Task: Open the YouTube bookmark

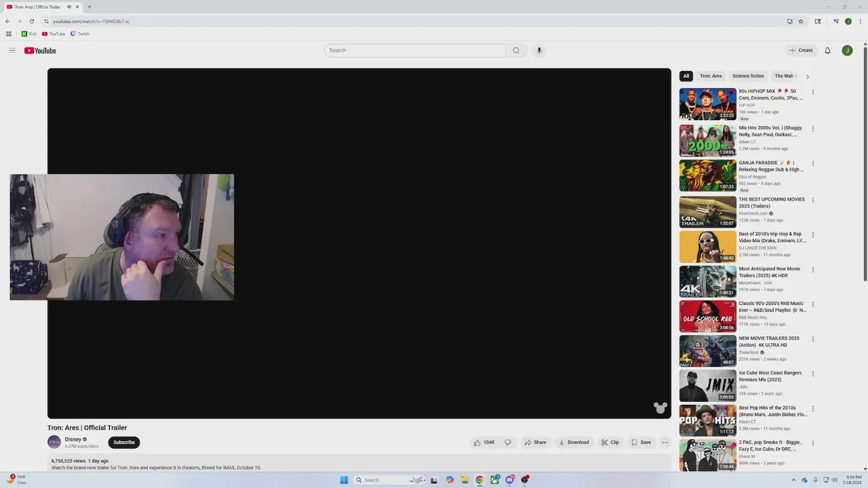Action: 54,34
